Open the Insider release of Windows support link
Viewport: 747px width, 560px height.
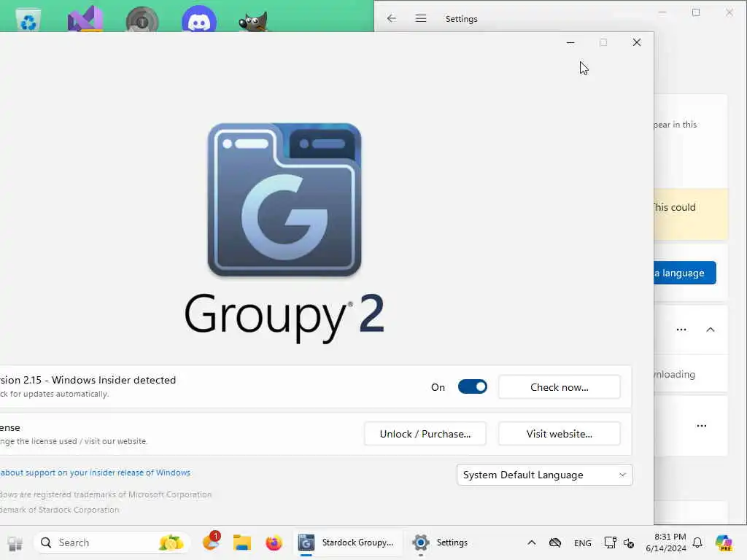click(x=96, y=472)
